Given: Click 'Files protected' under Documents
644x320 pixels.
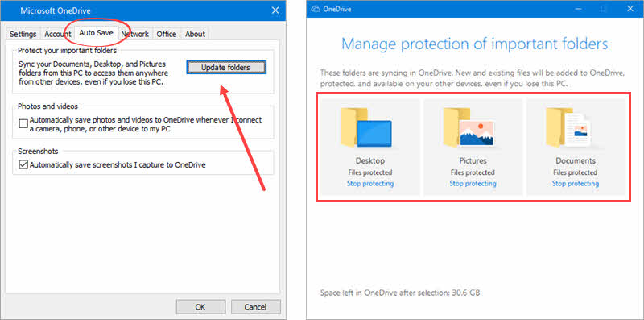Looking at the screenshot, I should 576,172.
